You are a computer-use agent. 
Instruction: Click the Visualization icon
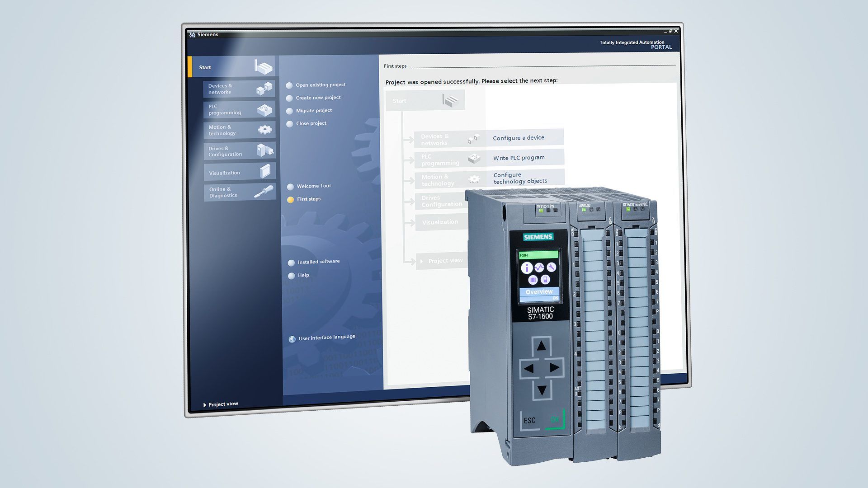(x=268, y=172)
